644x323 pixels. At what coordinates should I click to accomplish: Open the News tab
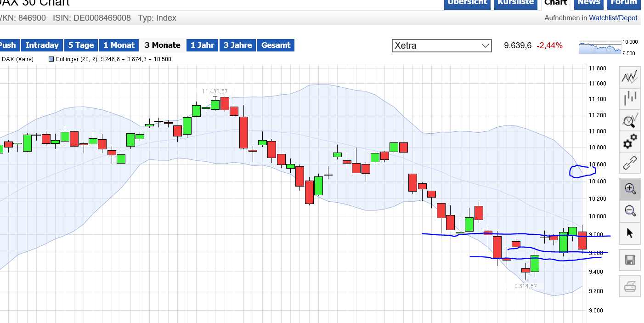(x=589, y=2)
